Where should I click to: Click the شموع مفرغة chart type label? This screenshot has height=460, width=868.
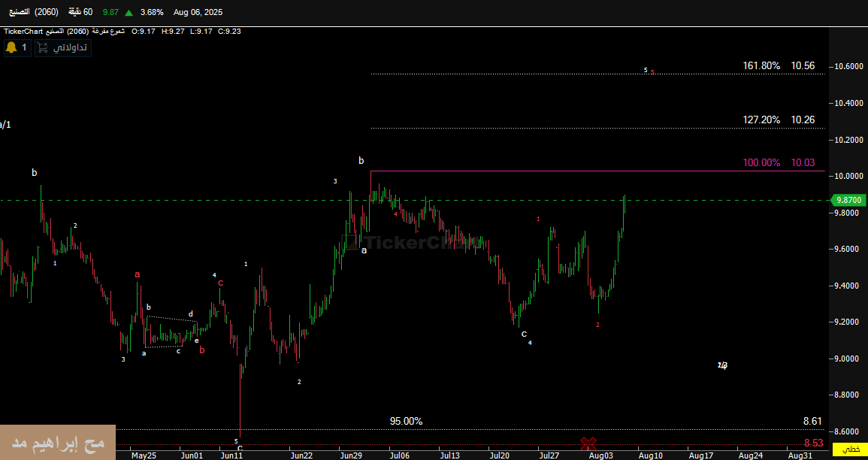point(109,32)
